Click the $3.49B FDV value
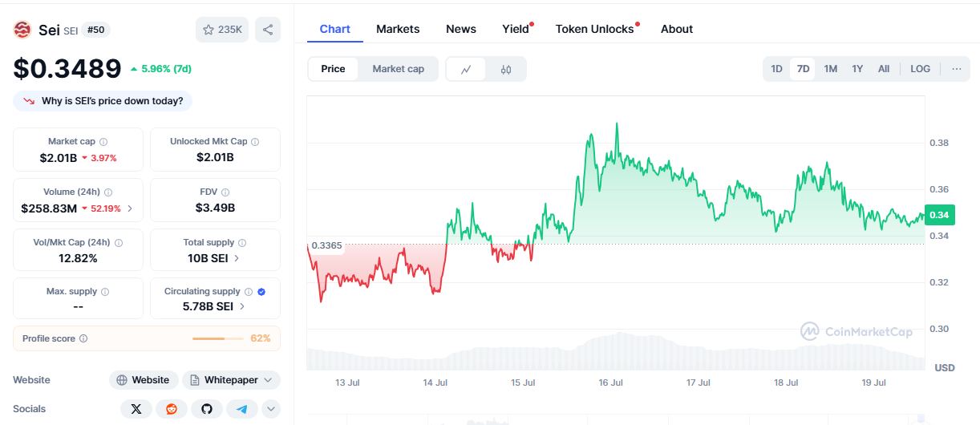The width and height of the screenshot is (980, 425). tap(215, 208)
